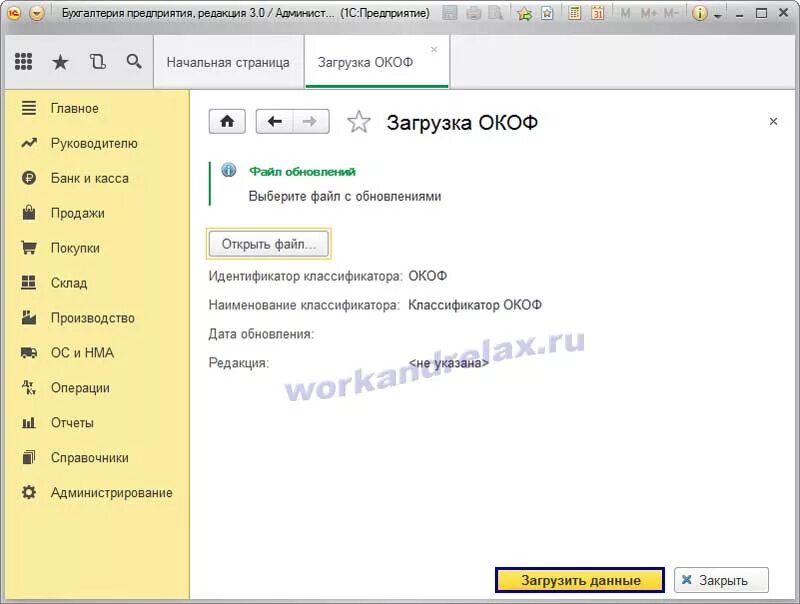This screenshot has width=800, height=604.
Task: Click the home button in the form
Action: [227, 121]
